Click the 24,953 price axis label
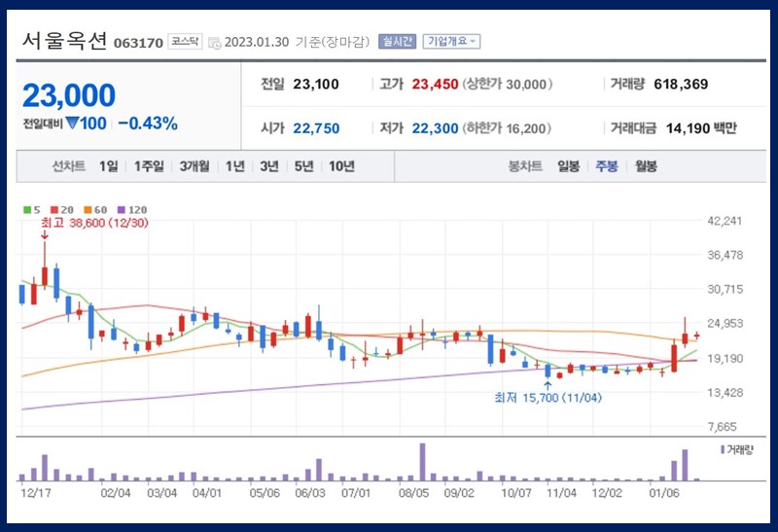This screenshot has height=532, width=778. (725, 324)
